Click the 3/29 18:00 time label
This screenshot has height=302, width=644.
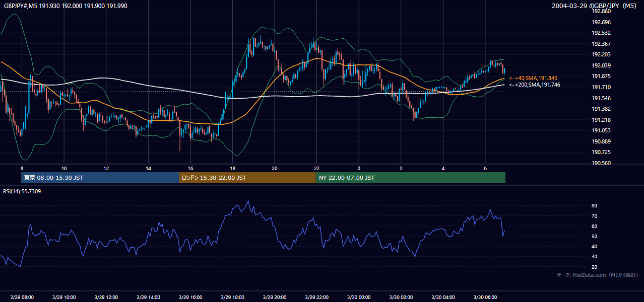point(232,297)
